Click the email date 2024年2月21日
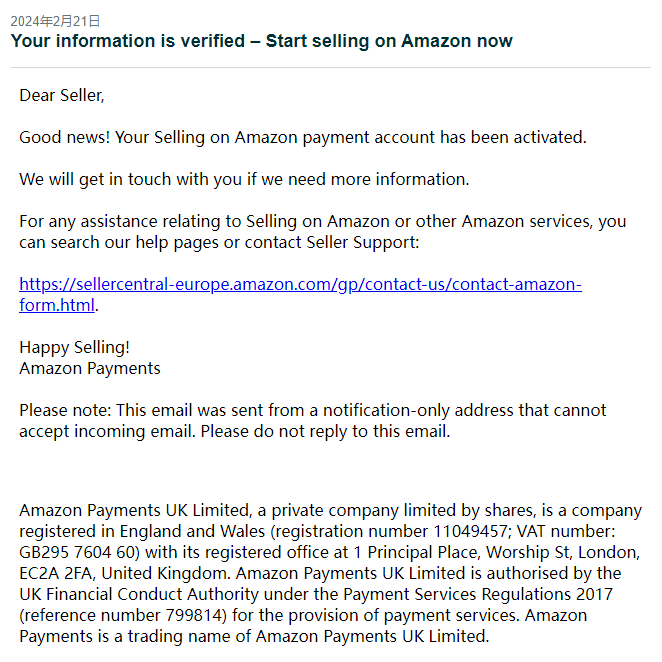Screen dimensions: 662x662 [x=55, y=21]
